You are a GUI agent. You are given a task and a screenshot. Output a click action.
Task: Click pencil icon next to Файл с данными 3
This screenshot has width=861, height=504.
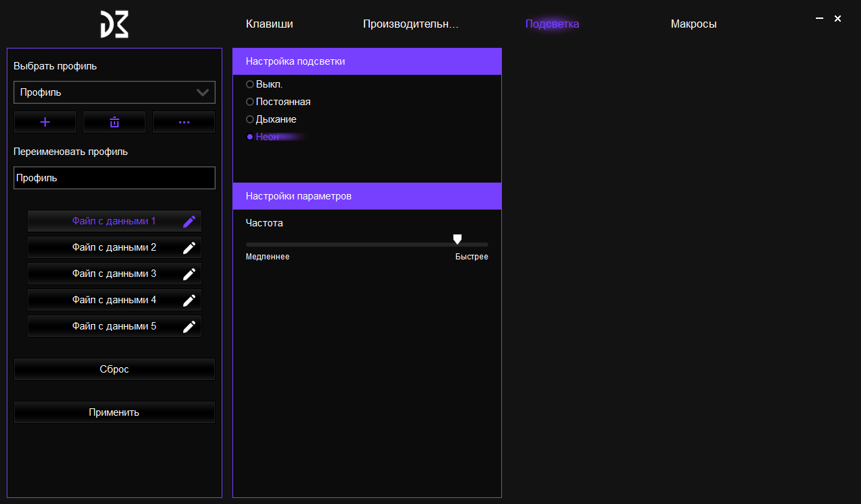point(189,274)
